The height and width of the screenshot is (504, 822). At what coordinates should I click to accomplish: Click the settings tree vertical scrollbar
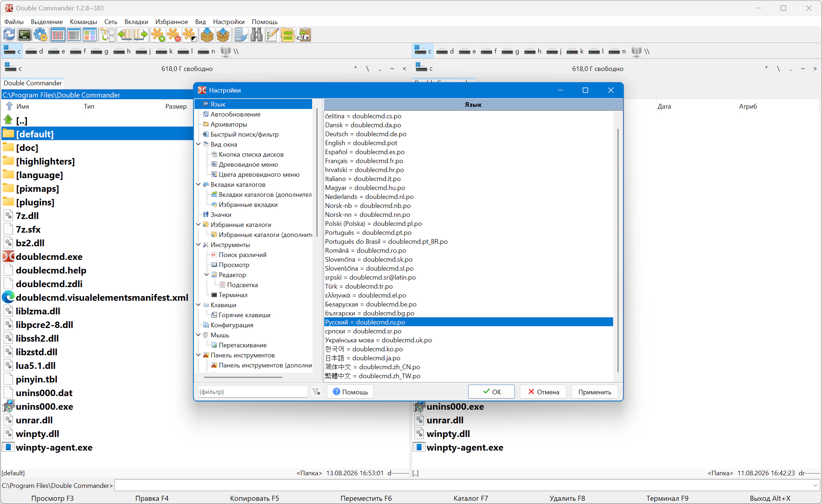pyautogui.click(x=317, y=172)
